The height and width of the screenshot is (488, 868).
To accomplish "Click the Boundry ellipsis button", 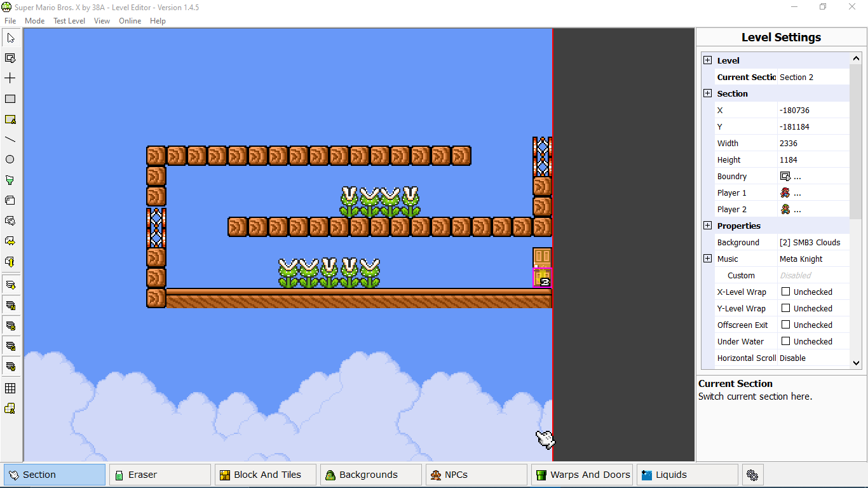I will coord(797,177).
